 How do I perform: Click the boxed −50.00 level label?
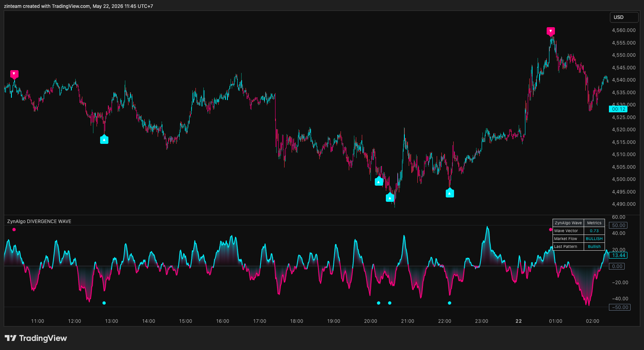[x=620, y=307]
